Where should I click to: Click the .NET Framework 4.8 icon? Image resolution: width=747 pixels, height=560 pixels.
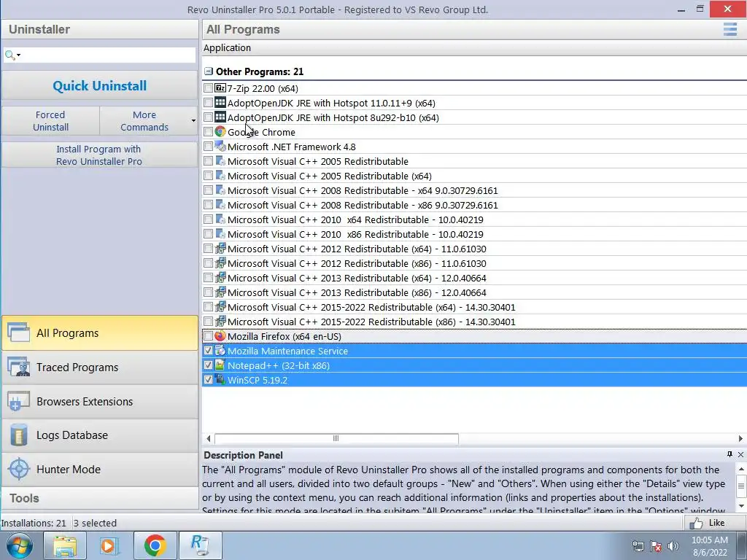coord(220,146)
